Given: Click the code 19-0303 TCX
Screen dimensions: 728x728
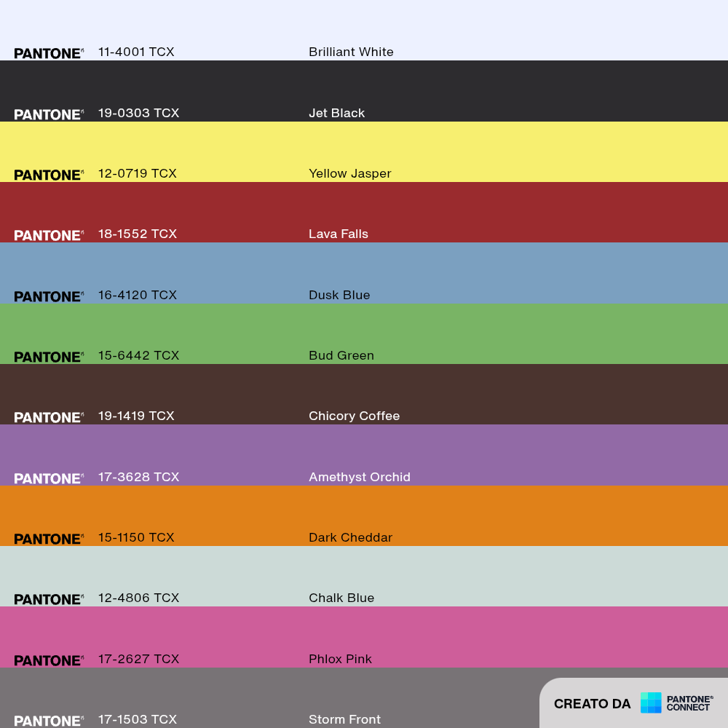Looking at the screenshot, I should pyautogui.click(x=138, y=114).
